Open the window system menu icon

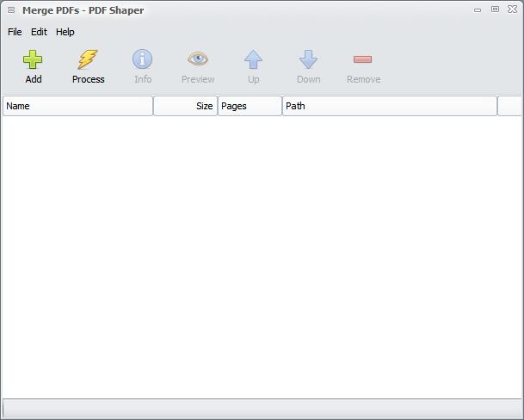pos(11,10)
